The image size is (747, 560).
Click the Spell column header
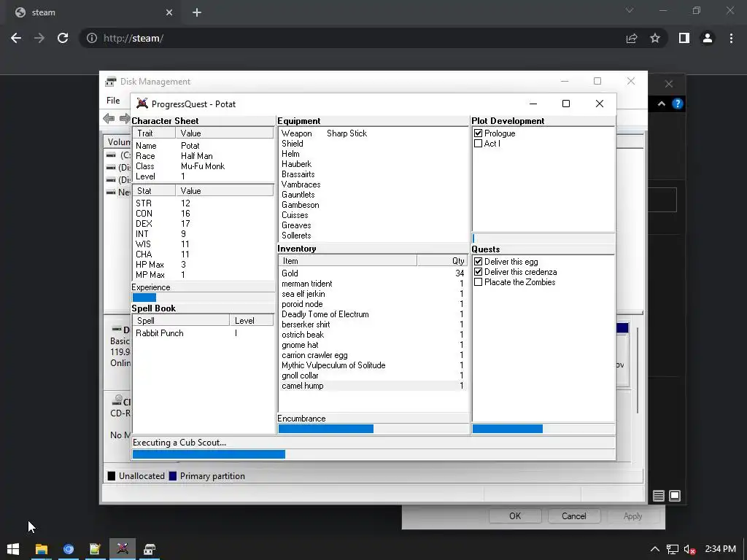(x=181, y=321)
